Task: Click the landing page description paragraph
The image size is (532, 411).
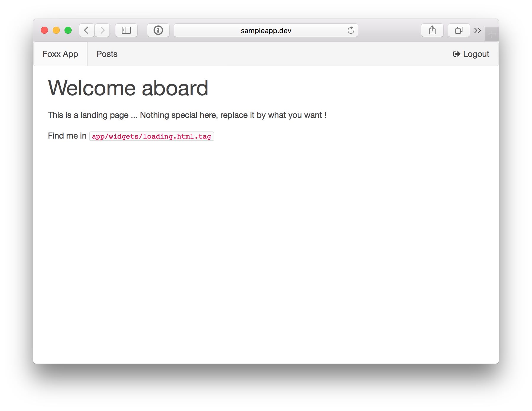Action: click(x=187, y=115)
